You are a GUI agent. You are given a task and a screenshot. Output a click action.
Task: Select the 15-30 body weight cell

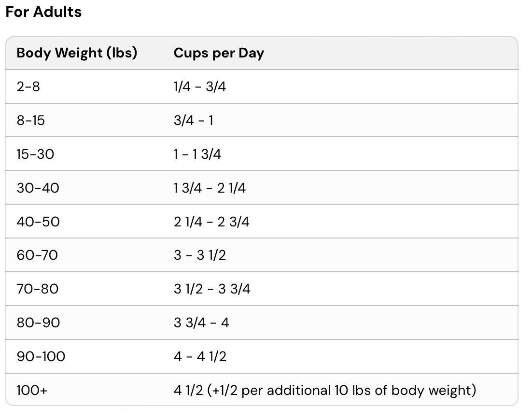[36, 154]
